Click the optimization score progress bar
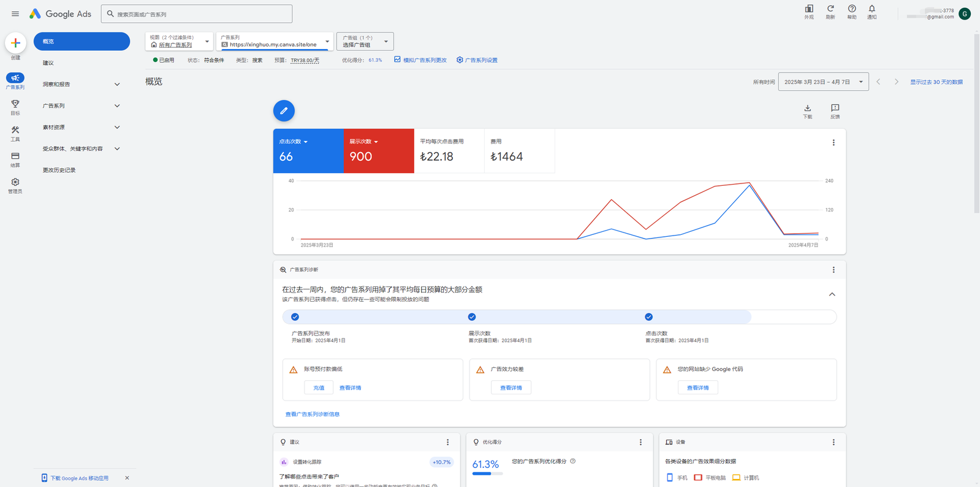The width and height of the screenshot is (980, 487). pyautogui.click(x=487, y=474)
